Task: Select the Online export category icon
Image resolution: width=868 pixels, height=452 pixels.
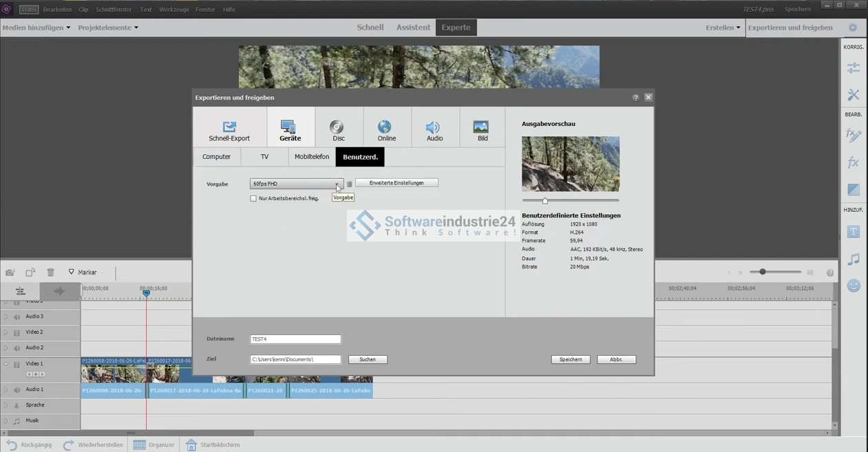Action: [x=385, y=128]
